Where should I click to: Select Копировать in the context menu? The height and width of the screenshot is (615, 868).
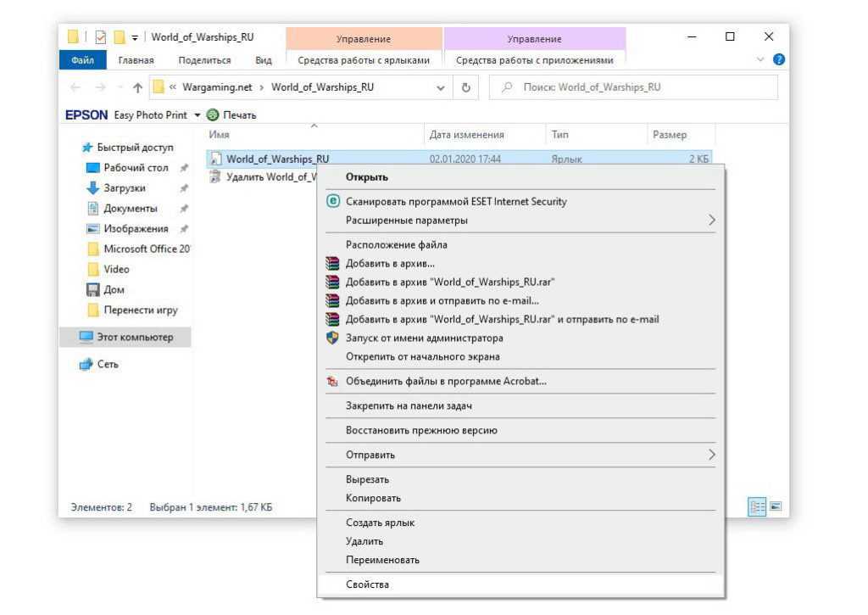click(x=520, y=498)
